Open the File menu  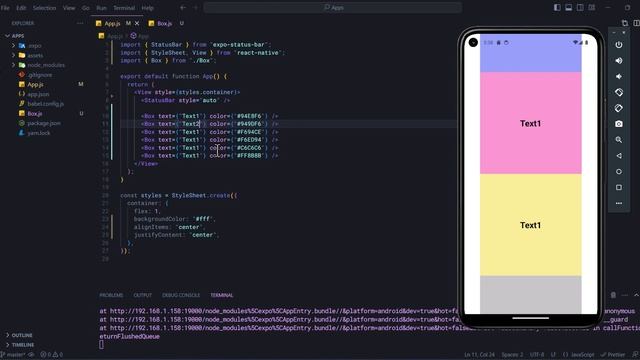point(5,8)
